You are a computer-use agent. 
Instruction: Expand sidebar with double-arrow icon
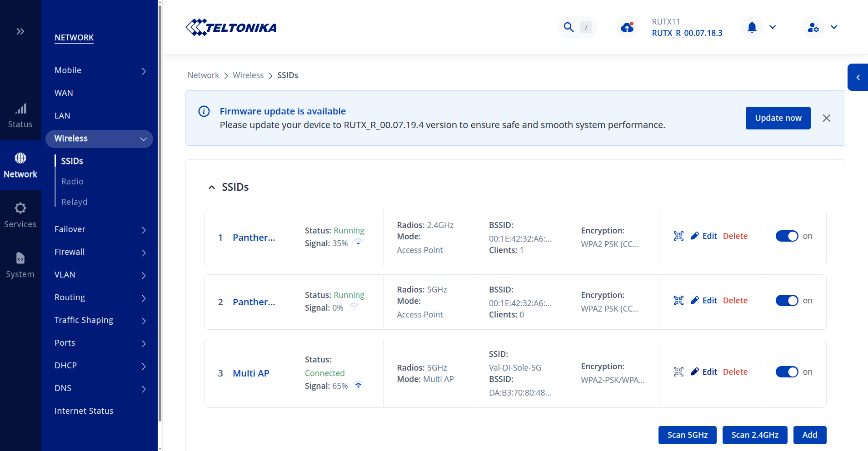[20, 31]
